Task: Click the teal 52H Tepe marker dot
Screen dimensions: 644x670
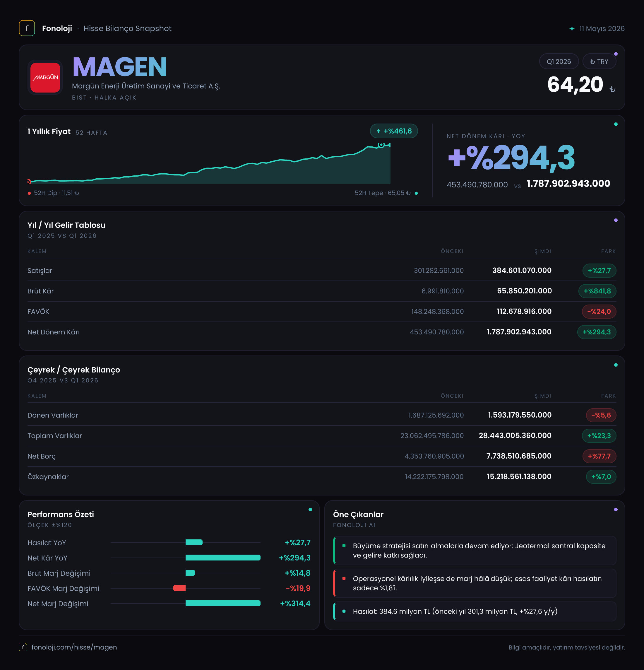Action: point(416,193)
